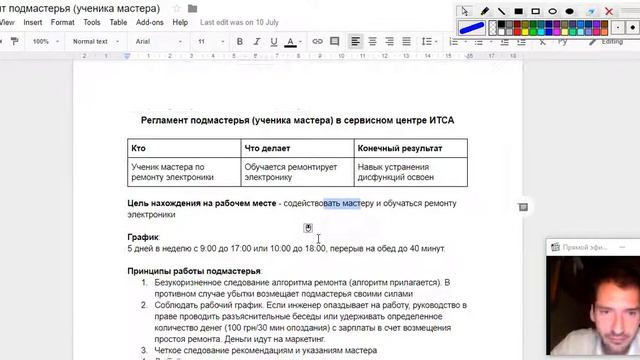Click the video window's camera icon
The image size is (640, 360).
(555, 247)
